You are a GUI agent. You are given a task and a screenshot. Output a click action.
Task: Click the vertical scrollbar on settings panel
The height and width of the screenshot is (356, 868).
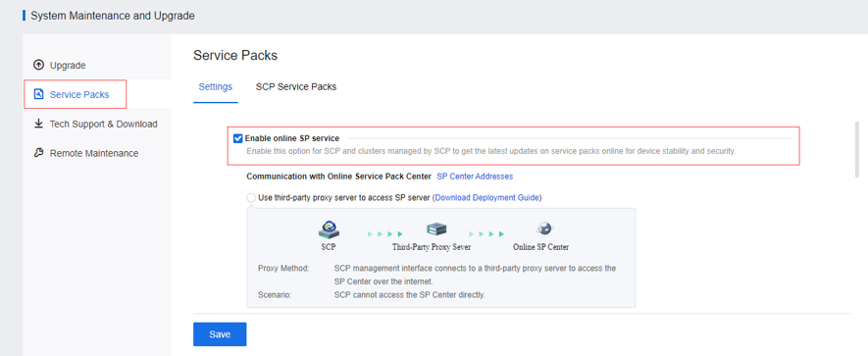coord(857,149)
